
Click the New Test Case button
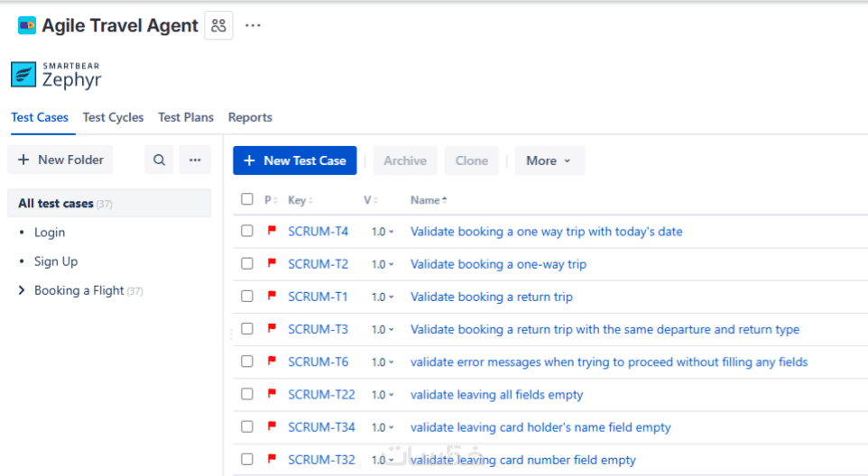[x=294, y=160]
